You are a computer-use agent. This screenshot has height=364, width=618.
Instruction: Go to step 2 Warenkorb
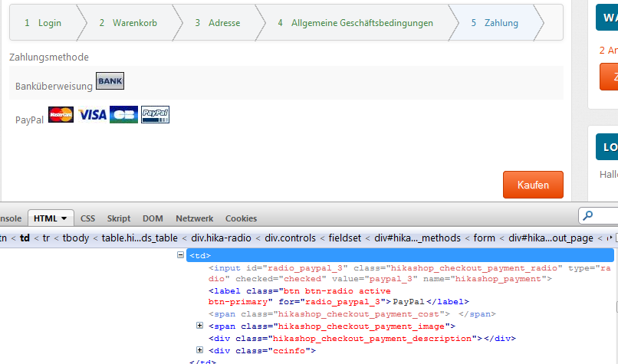tap(128, 23)
